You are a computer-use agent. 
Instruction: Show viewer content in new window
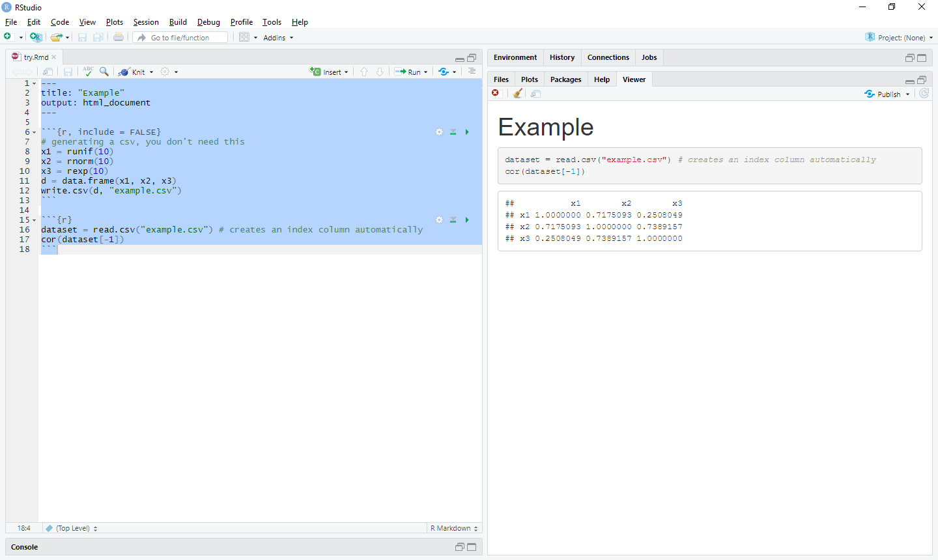coord(536,94)
